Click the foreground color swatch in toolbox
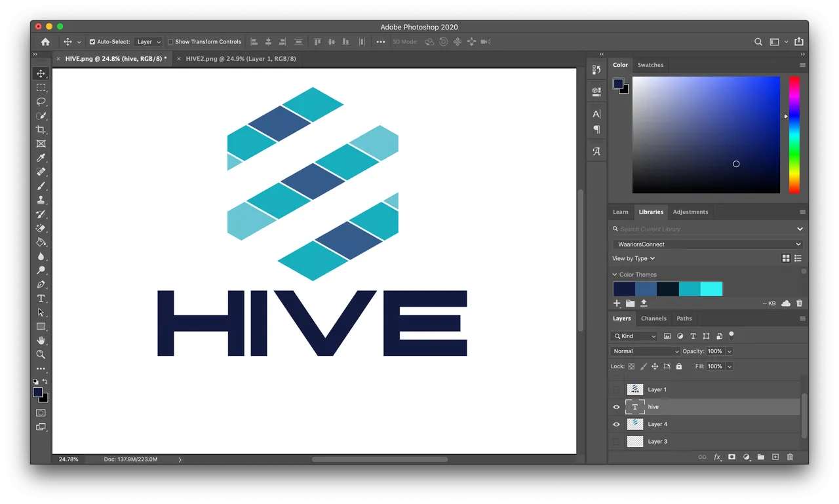The image size is (839, 504). [x=38, y=392]
